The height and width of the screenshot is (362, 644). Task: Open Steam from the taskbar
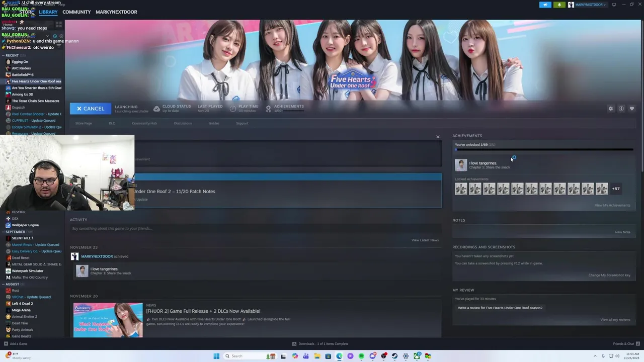click(394, 356)
